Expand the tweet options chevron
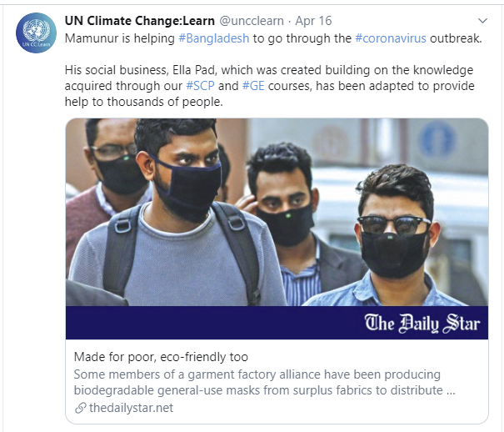 pos(482,20)
